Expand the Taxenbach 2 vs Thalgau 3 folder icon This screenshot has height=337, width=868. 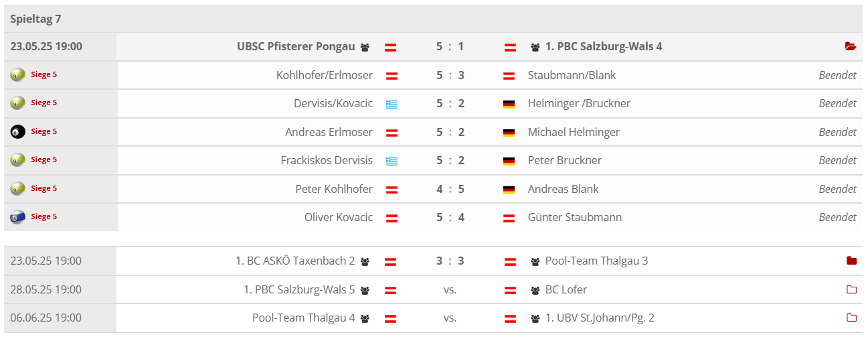(851, 261)
